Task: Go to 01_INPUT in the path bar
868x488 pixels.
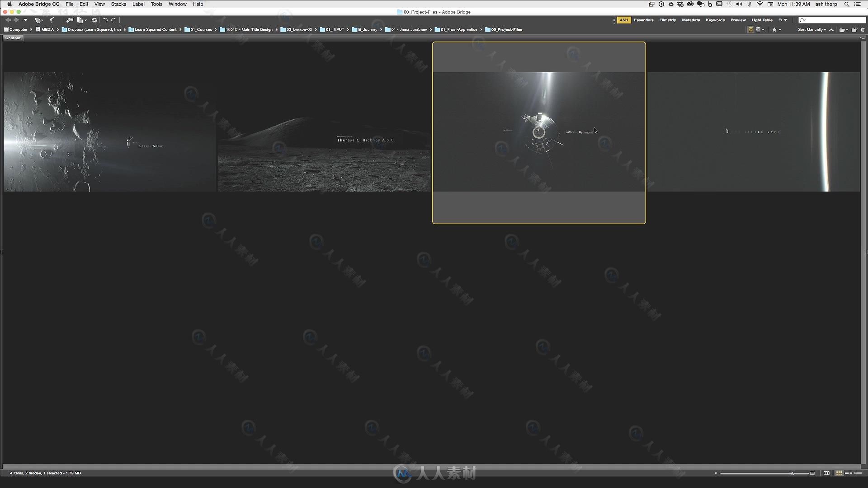Action: click(x=332, y=29)
